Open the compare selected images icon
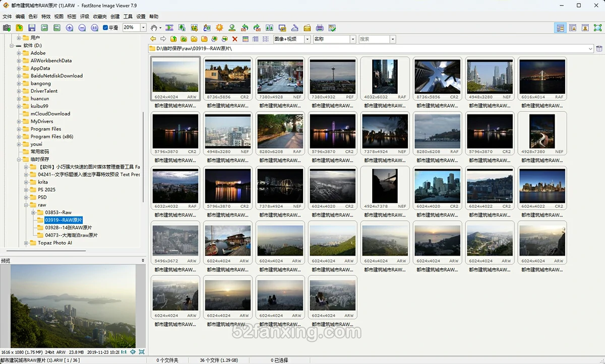 point(270,28)
